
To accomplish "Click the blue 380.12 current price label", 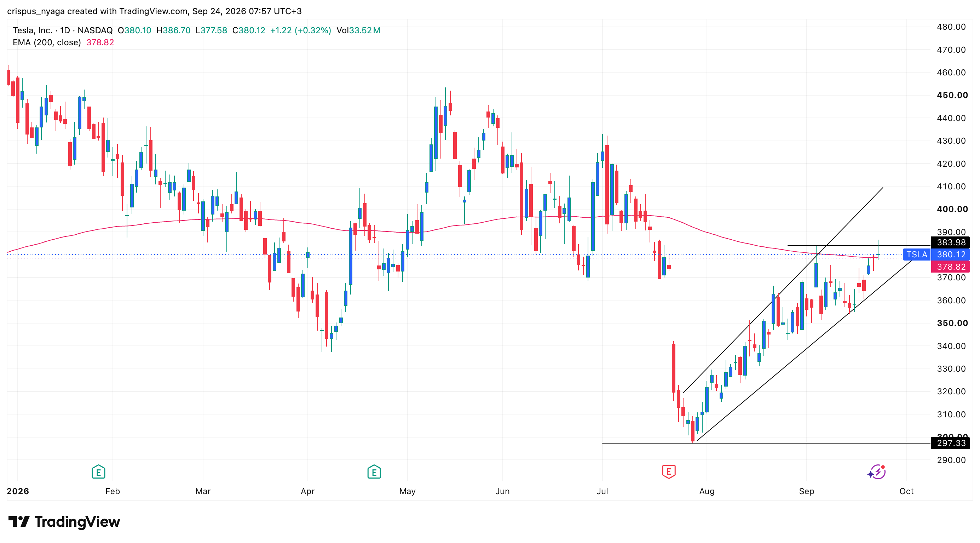I will click(950, 254).
